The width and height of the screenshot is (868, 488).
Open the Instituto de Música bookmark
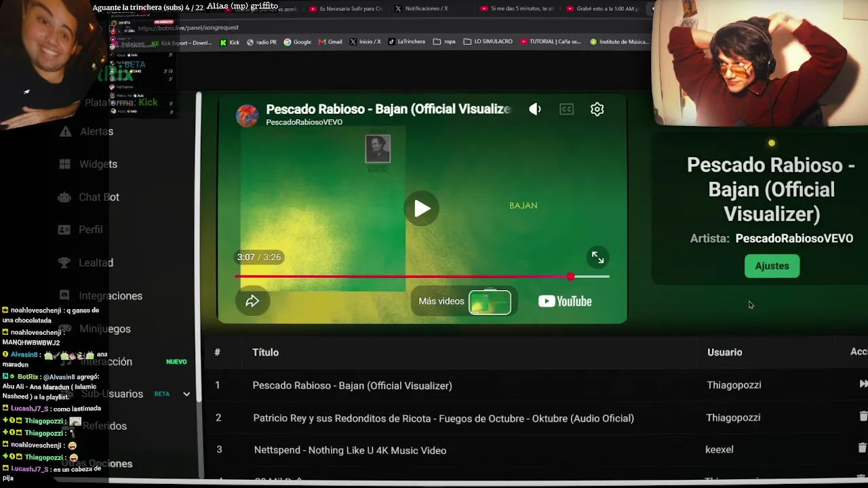pos(619,42)
